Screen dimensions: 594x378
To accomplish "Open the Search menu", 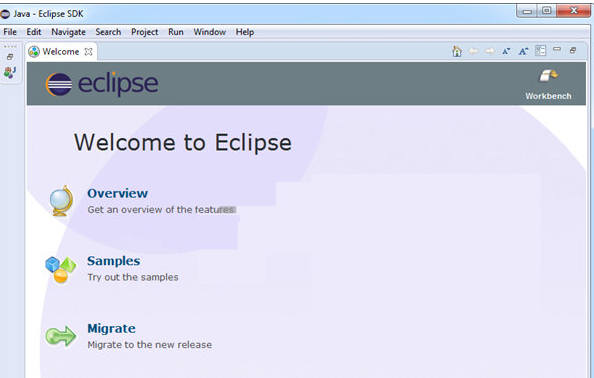I will point(108,32).
